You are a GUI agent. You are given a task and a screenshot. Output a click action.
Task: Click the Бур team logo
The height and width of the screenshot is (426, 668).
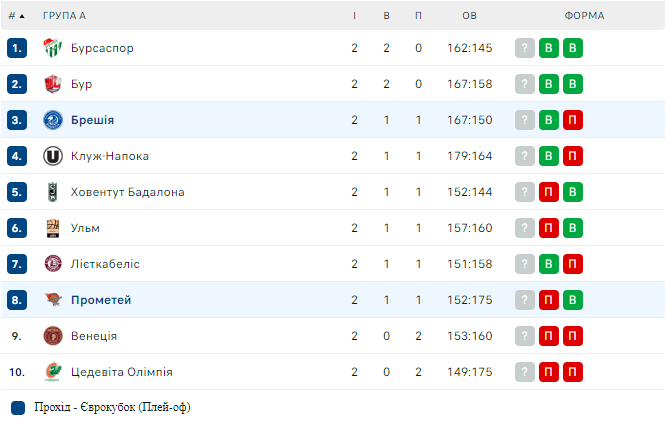tap(53, 84)
